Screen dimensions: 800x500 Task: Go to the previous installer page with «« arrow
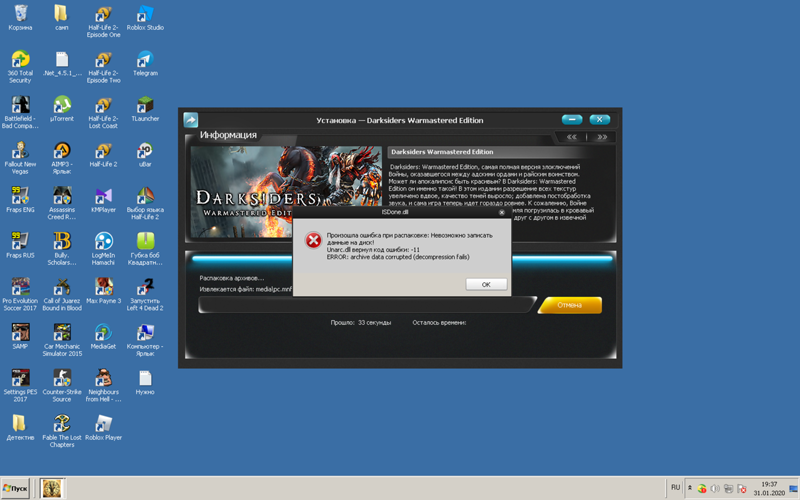(x=572, y=137)
